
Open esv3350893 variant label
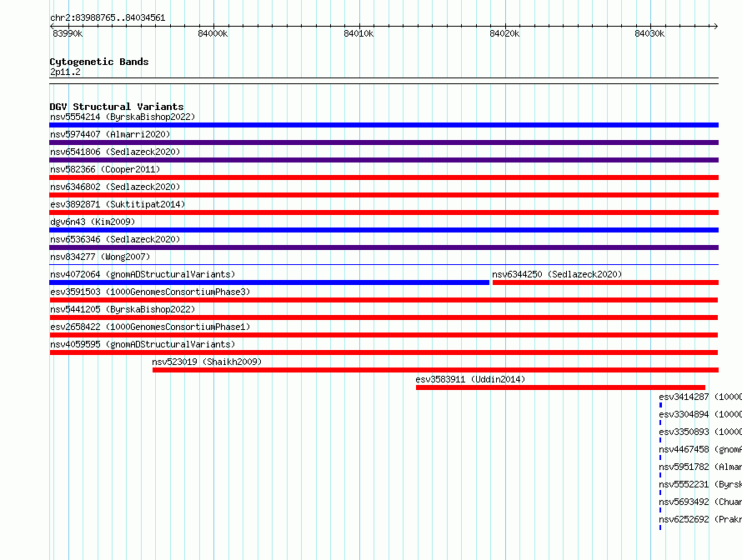pyautogui.click(x=700, y=432)
